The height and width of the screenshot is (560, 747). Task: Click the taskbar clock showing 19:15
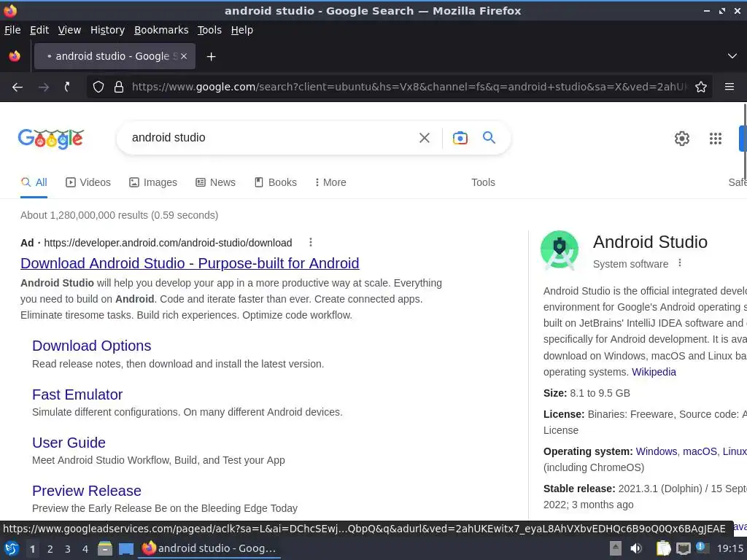(x=730, y=548)
